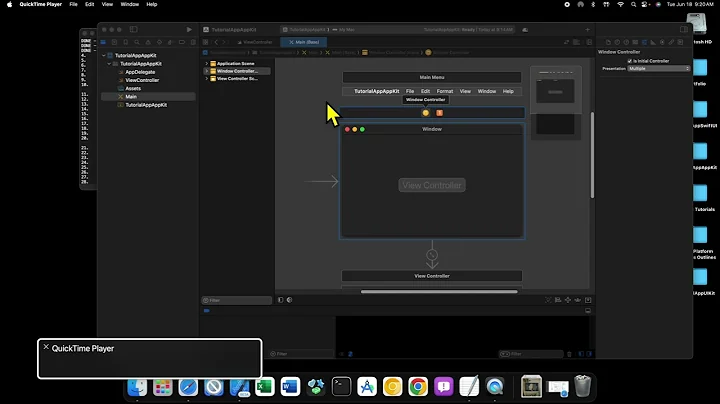Open Finder from the Dock
The width and height of the screenshot is (720, 404).
(x=137, y=387)
